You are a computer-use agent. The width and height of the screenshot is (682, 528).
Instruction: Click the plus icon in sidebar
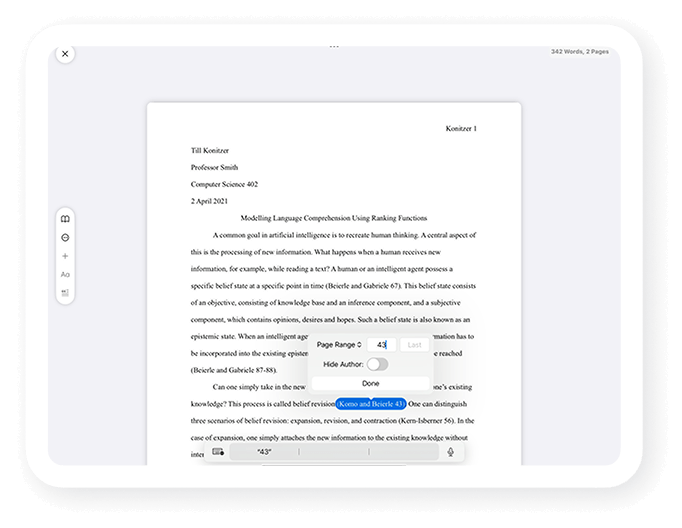pyautogui.click(x=65, y=256)
